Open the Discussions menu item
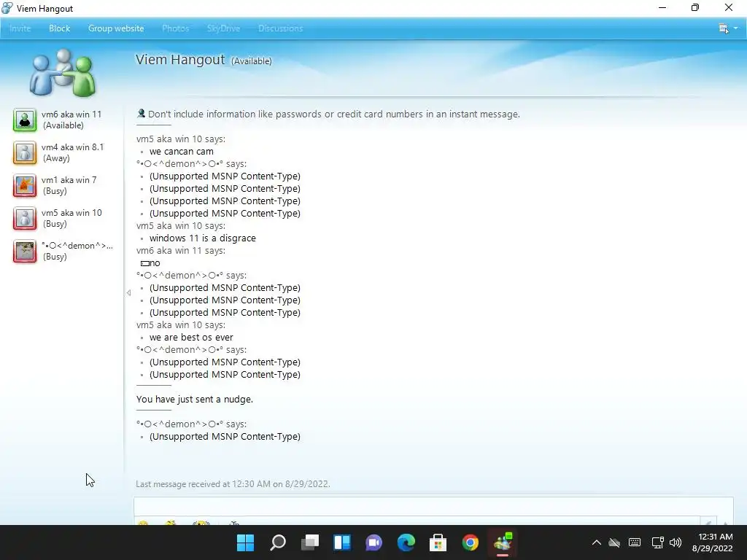This screenshot has height=560, width=747. (281, 28)
